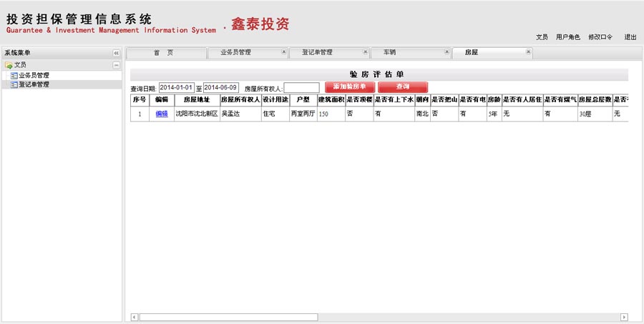Close the 业务员管理 tab
644x324 pixels.
[283, 52]
